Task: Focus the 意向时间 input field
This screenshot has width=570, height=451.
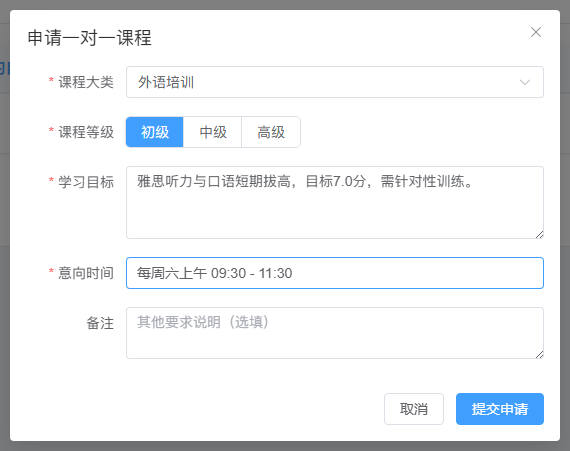Action: pos(335,273)
